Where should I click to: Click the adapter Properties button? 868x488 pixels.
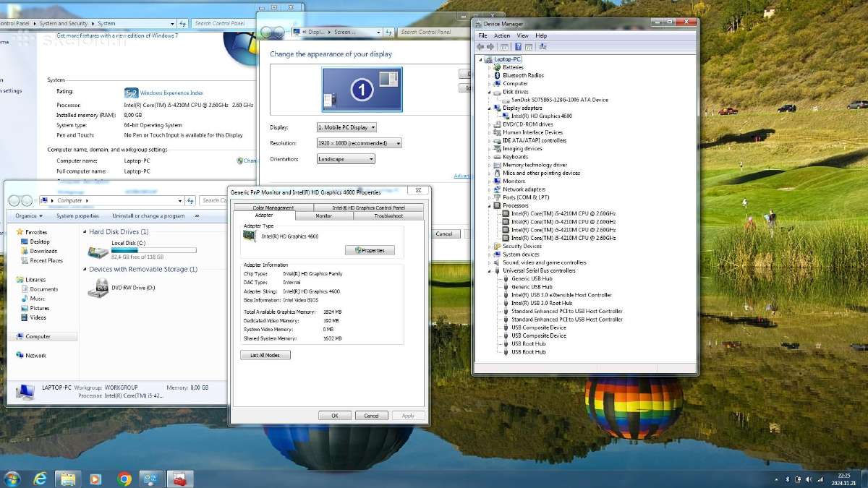point(370,250)
